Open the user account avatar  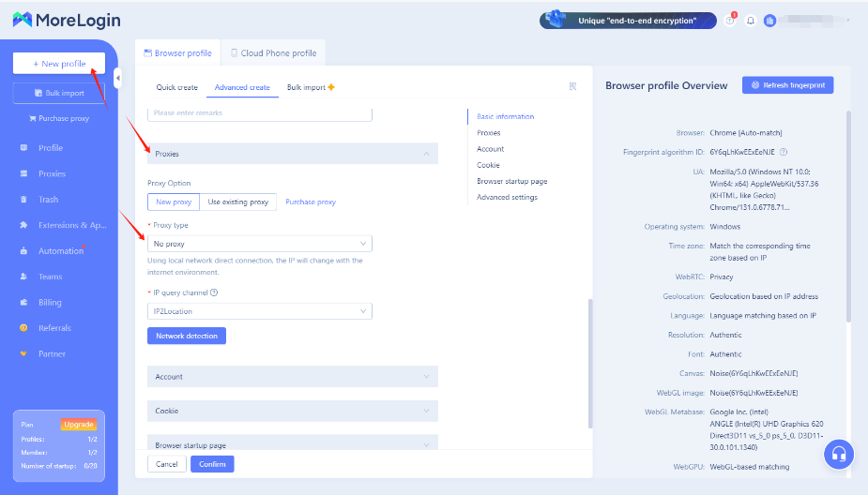click(x=769, y=21)
